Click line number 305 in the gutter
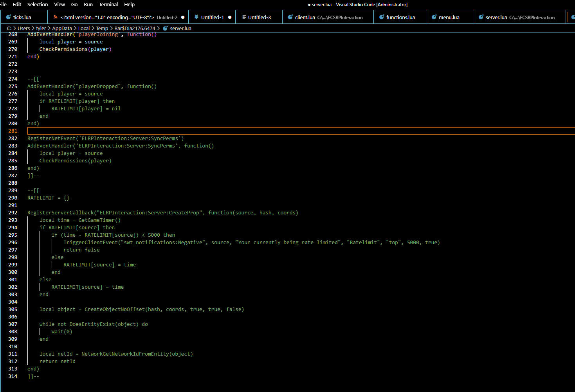 click(x=13, y=309)
